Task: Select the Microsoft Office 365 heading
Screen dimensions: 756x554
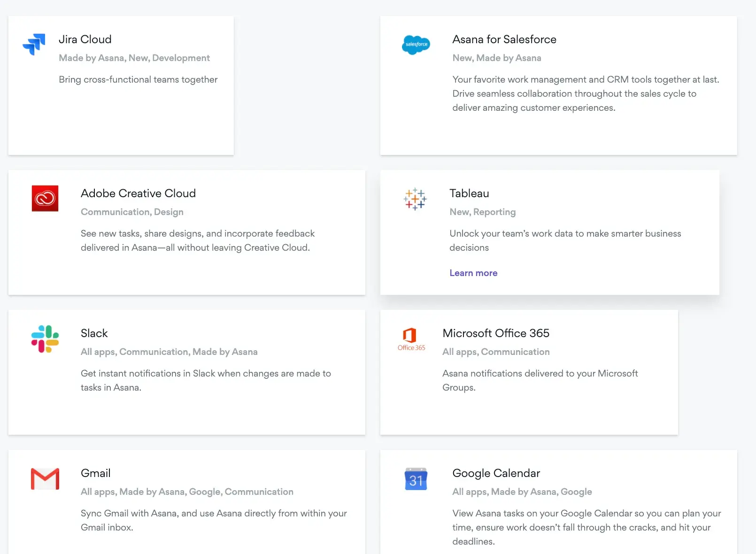Action: point(496,333)
